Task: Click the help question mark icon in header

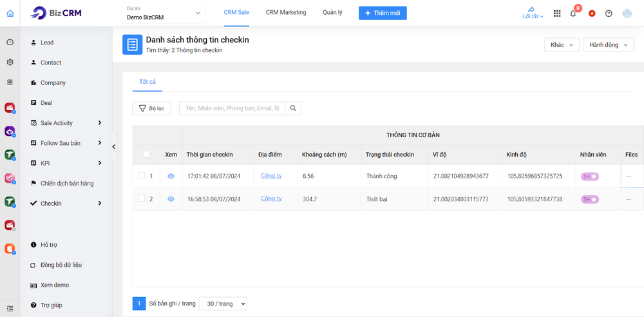Action: tap(609, 14)
